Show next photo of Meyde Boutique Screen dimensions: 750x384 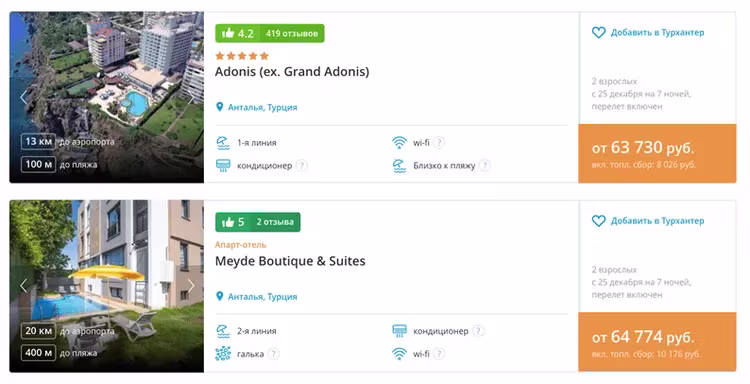(x=191, y=286)
